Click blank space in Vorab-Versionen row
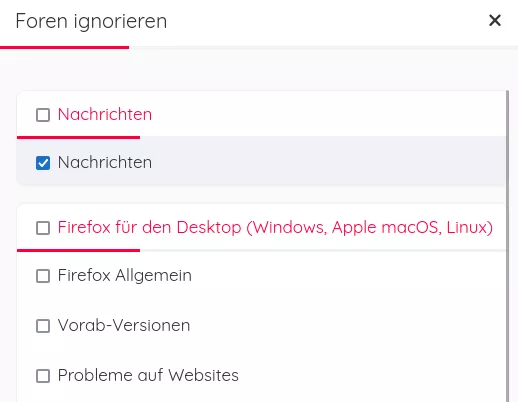Viewport: 518px width, 402px height. tap(347, 326)
